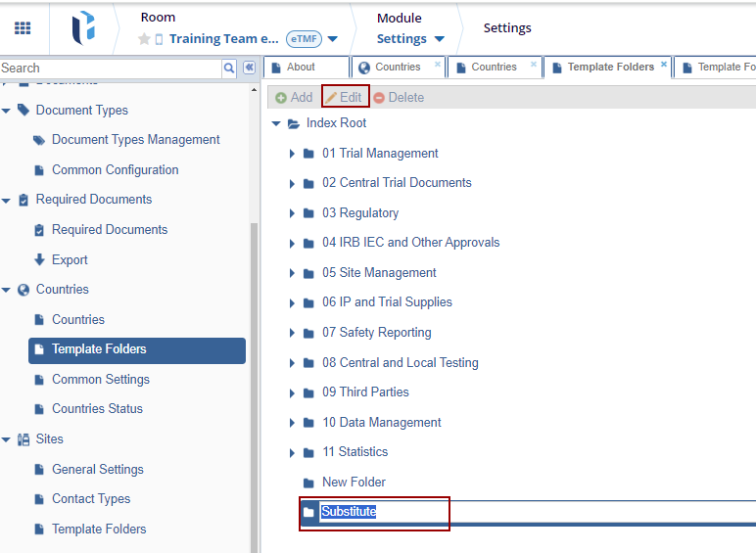Expand the 03 Regulatory folder

[292, 213]
